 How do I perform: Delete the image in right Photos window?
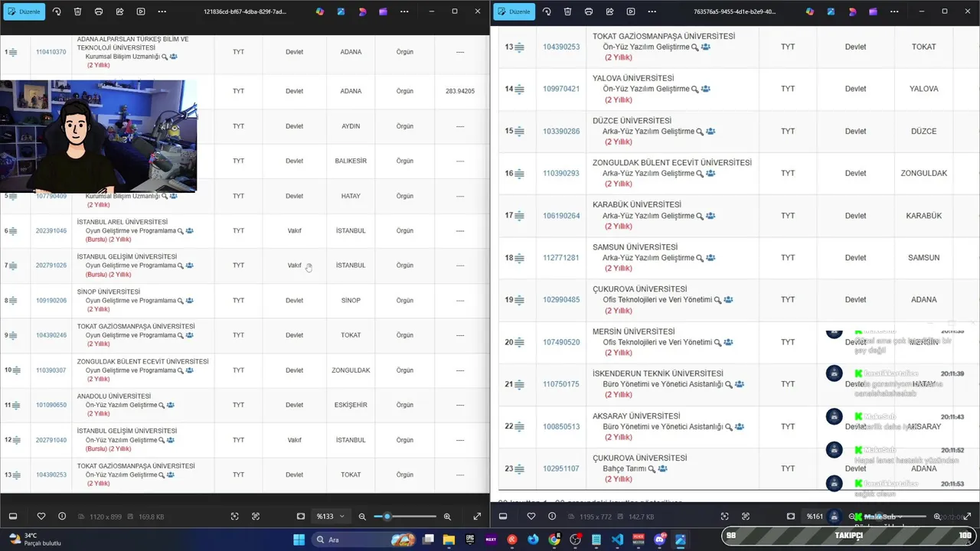[x=567, y=11]
